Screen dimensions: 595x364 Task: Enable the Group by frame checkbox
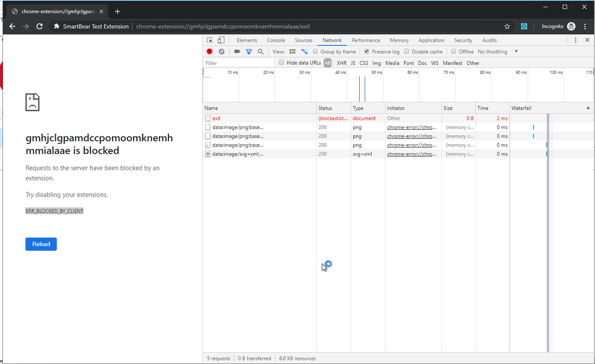point(316,52)
